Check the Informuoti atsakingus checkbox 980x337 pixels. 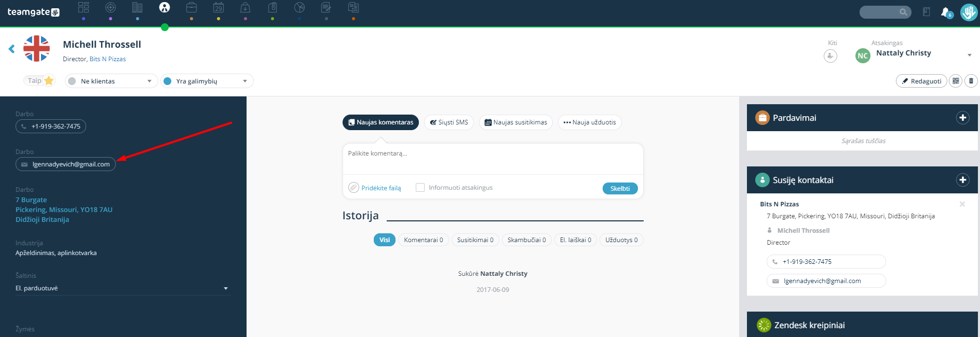(420, 188)
